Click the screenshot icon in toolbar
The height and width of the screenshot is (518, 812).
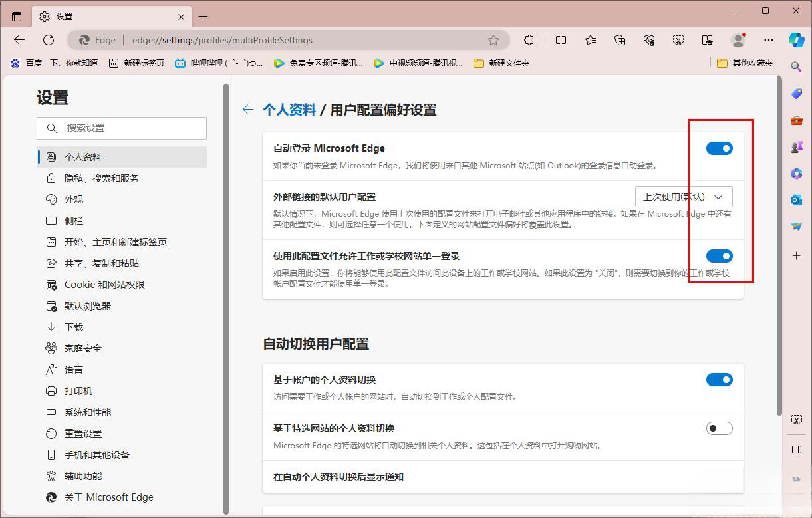[x=678, y=40]
